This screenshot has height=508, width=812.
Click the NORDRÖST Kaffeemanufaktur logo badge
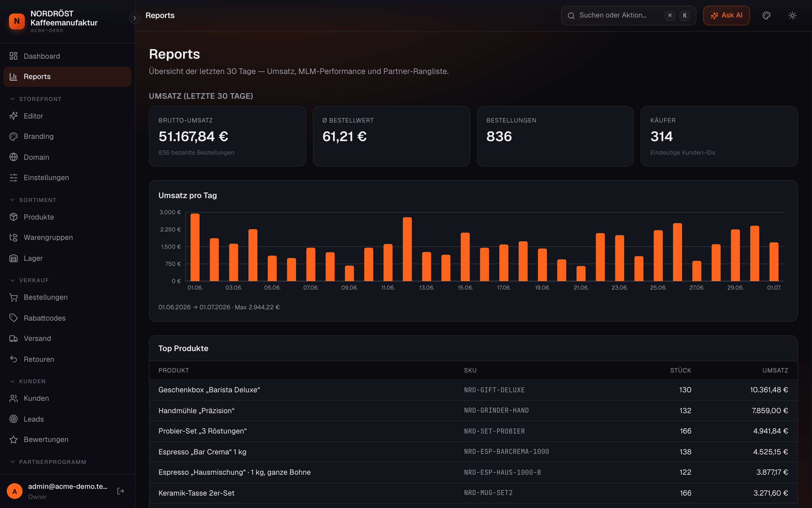(17, 21)
